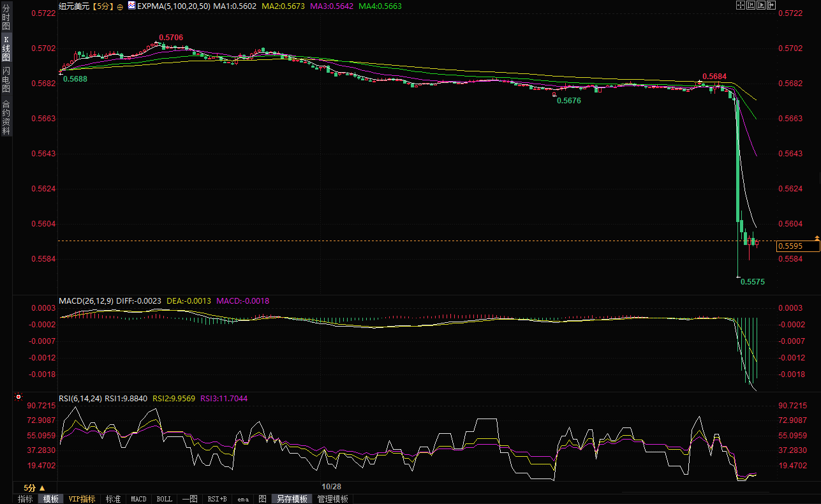Click the MA3:0.5642 value label
Image resolution: width=821 pixels, height=504 pixels.
[x=330, y=6]
